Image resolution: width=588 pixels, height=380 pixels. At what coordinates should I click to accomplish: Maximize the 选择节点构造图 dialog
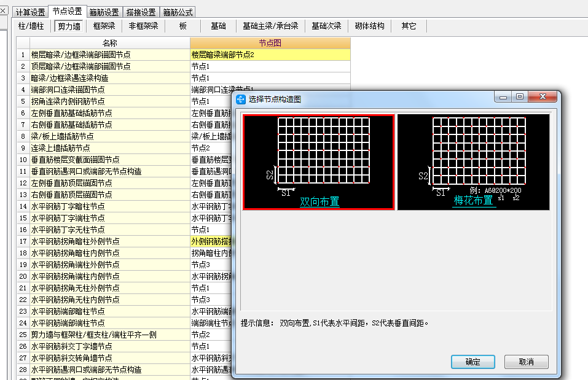[520, 96]
